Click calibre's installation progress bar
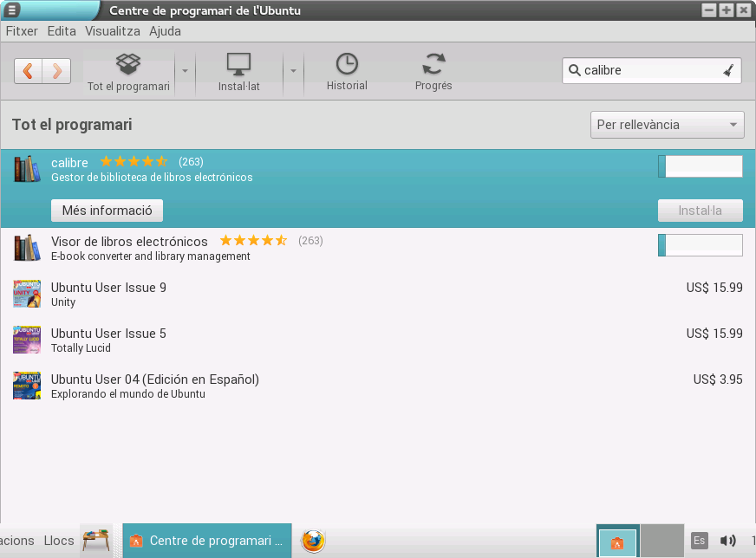This screenshot has height=558, width=756. point(700,166)
